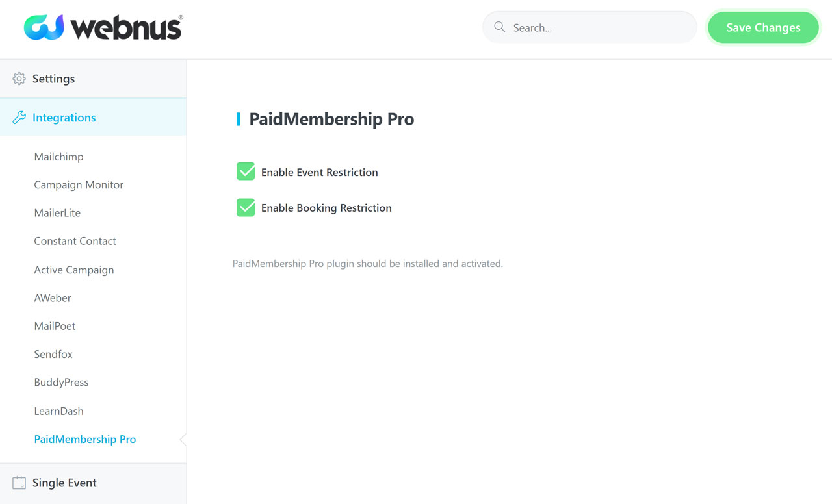The width and height of the screenshot is (832, 504).
Task: Uncheck Enable Booking Restriction checkbox
Action: point(246,207)
